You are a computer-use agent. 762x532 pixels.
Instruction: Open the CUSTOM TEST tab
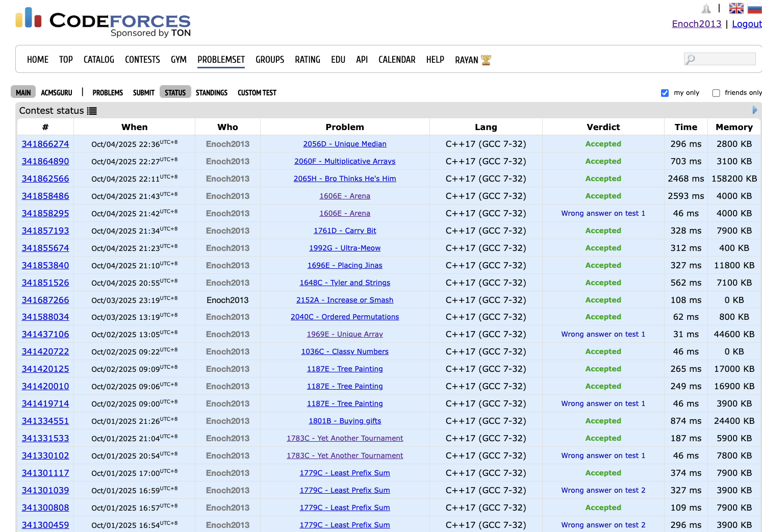(257, 93)
